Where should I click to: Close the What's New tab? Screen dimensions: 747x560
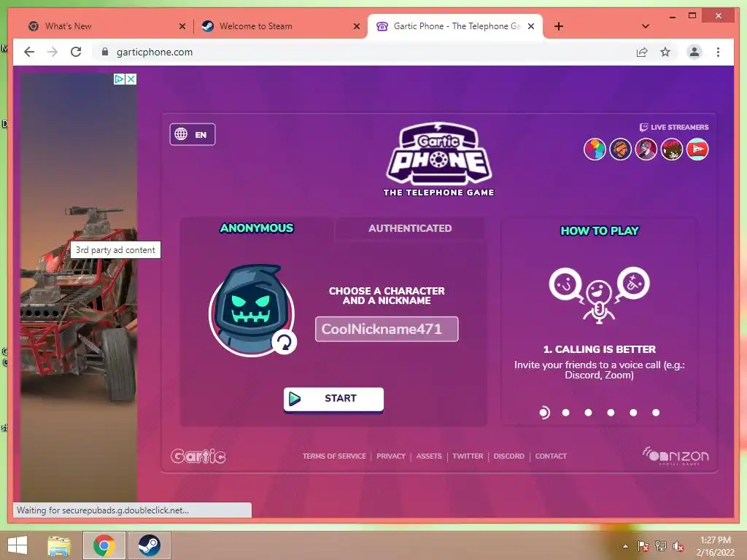click(182, 26)
